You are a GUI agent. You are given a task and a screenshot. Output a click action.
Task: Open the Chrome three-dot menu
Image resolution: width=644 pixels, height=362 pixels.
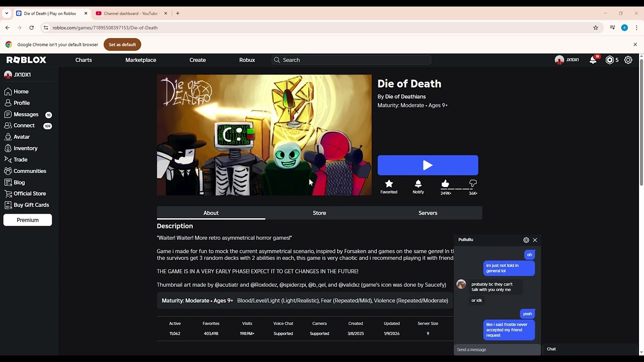[x=636, y=28]
